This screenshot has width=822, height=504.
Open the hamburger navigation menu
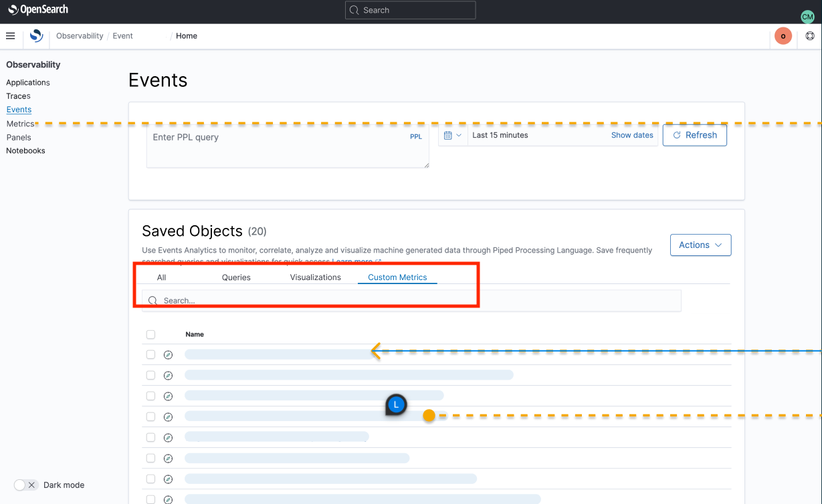coord(10,35)
